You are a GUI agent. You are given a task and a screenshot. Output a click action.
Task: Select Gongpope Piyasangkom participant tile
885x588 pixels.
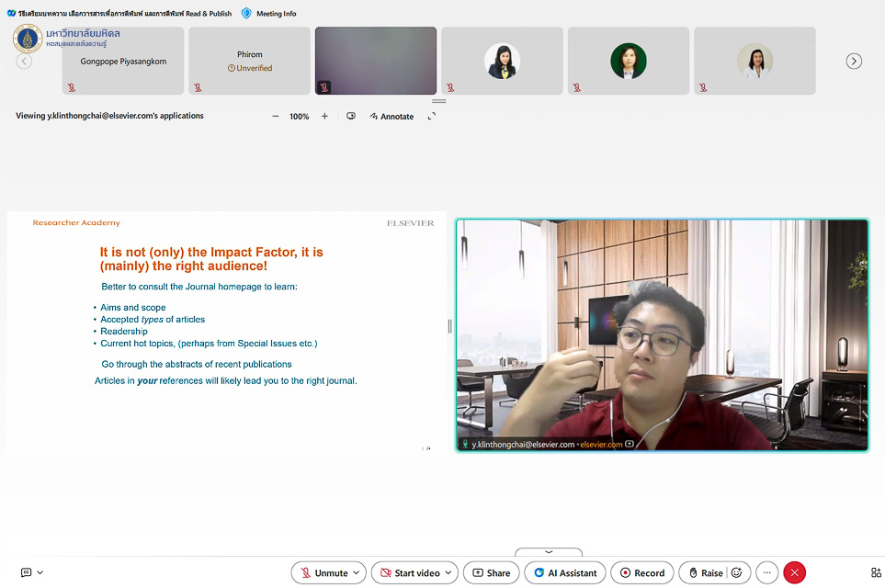point(123,61)
